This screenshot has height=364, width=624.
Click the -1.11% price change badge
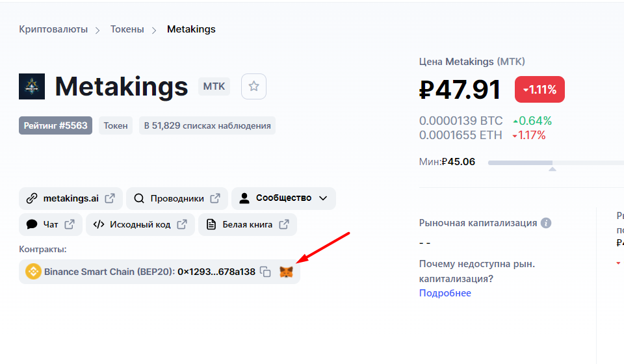tap(539, 90)
